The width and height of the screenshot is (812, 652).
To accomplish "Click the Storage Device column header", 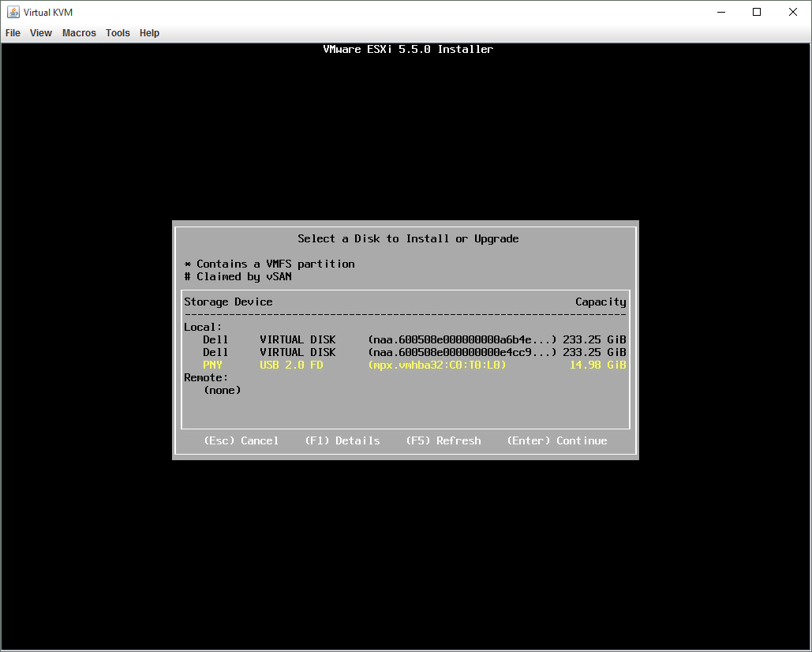I will [x=228, y=302].
